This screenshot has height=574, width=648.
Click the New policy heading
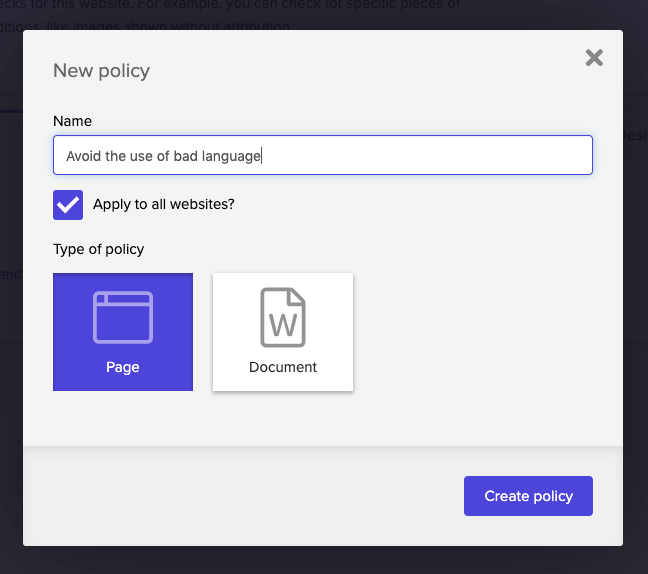(101, 71)
